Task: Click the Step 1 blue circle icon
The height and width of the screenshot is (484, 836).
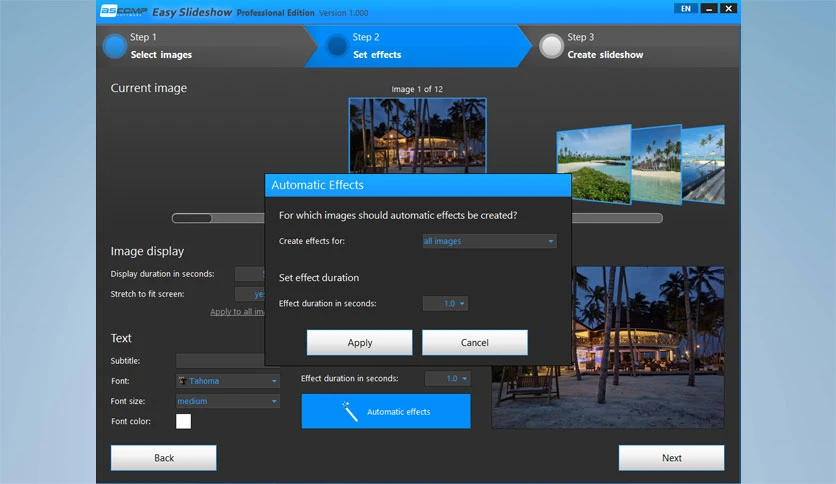Action: tap(114, 46)
